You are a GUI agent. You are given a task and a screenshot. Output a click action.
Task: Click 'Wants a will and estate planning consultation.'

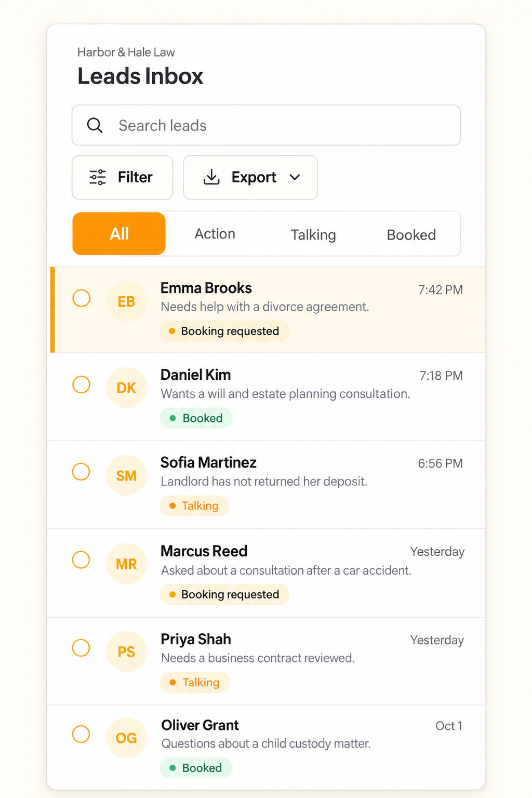pos(285,394)
